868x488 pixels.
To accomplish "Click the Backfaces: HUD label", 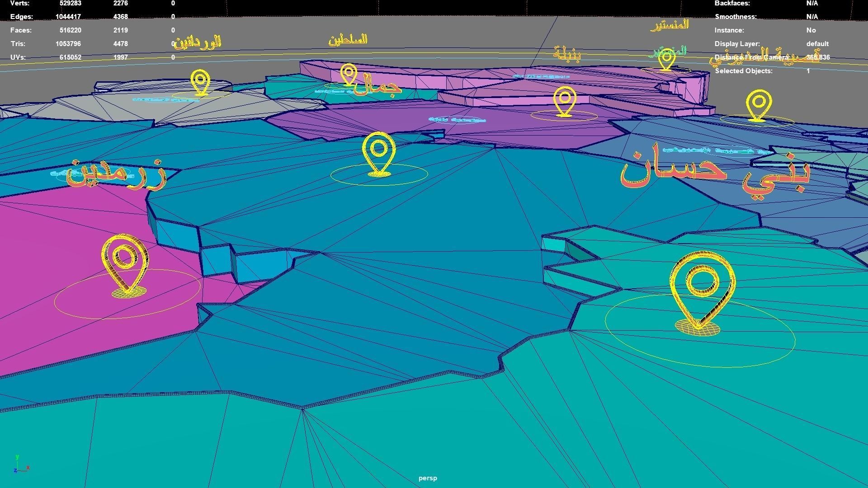I will tap(732, 3).
